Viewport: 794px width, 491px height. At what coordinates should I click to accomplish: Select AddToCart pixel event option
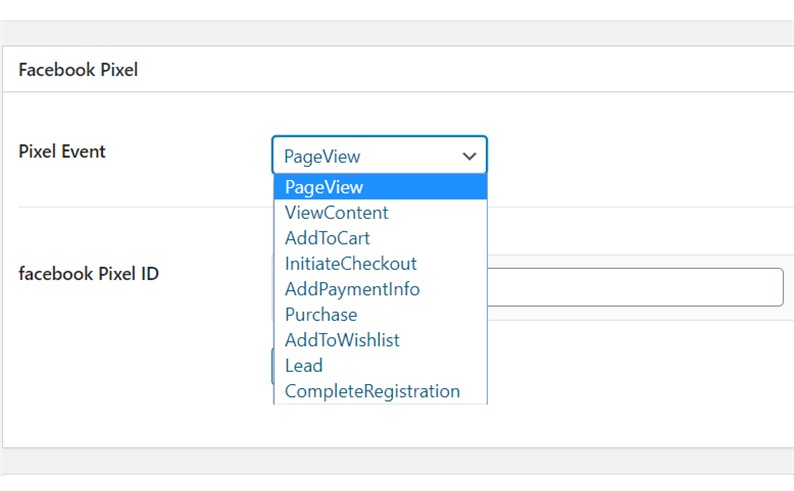pos(327,238)
